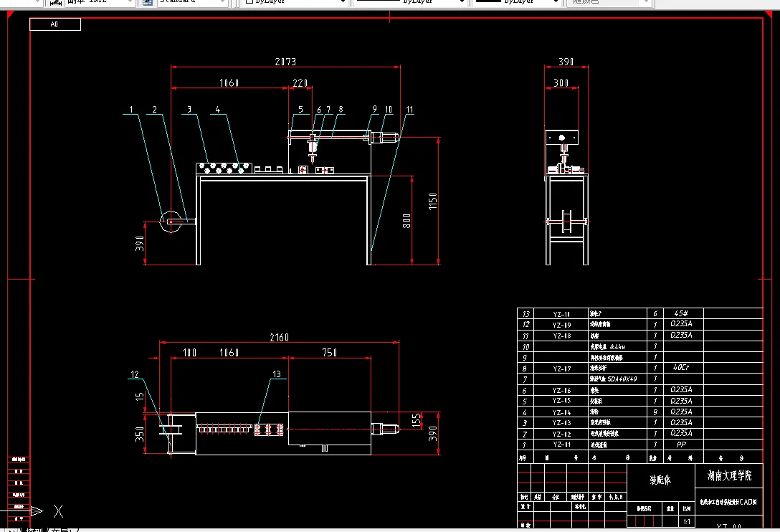Select the 100 dimension in plan view
780x532 pixels.
click(189, 353)
